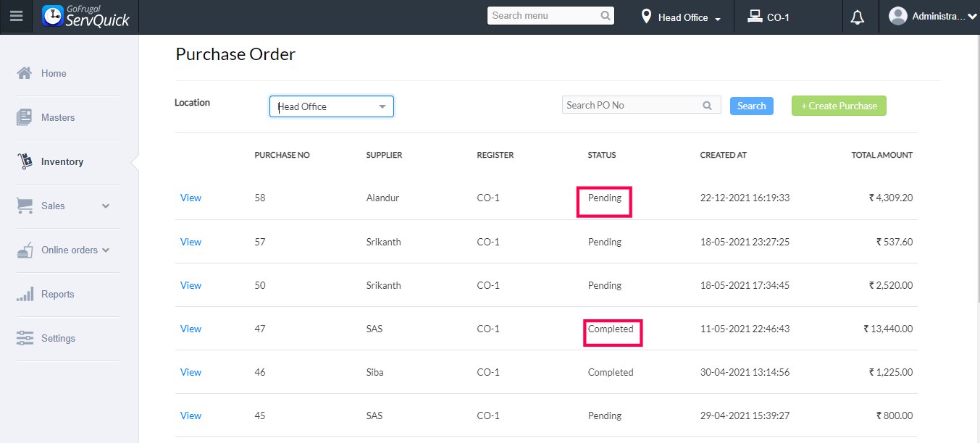Click the CO-1 register icon in header

coord(755,17)
